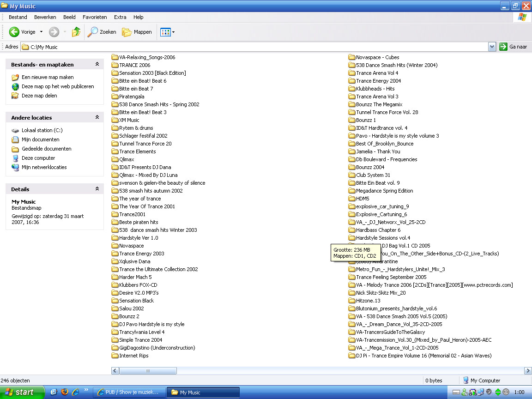Go back with the Vorige arrow icon
The height and width of the screenshot is (399, 532).
(14, 32)
